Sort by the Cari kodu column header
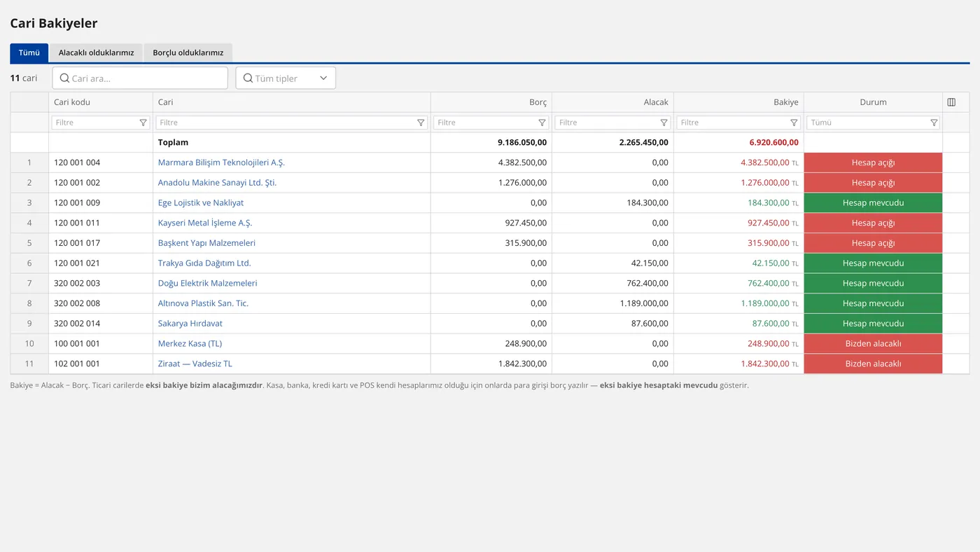 101,102
